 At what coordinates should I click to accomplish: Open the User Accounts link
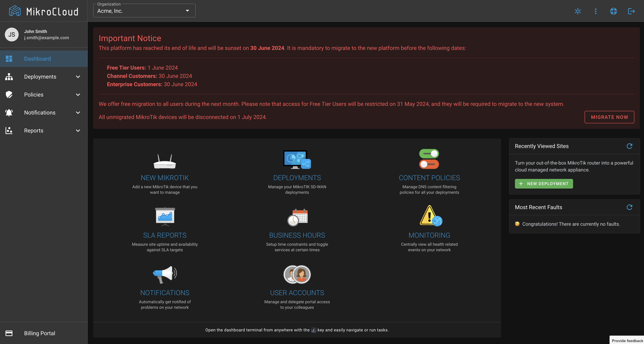[x=297, y=293]
